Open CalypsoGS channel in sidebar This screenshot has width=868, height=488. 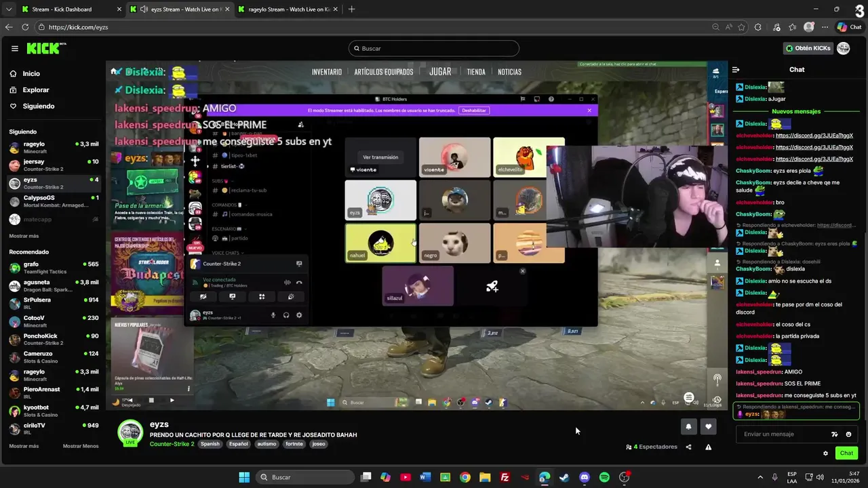pyautogui.click(x=53, y=201)
